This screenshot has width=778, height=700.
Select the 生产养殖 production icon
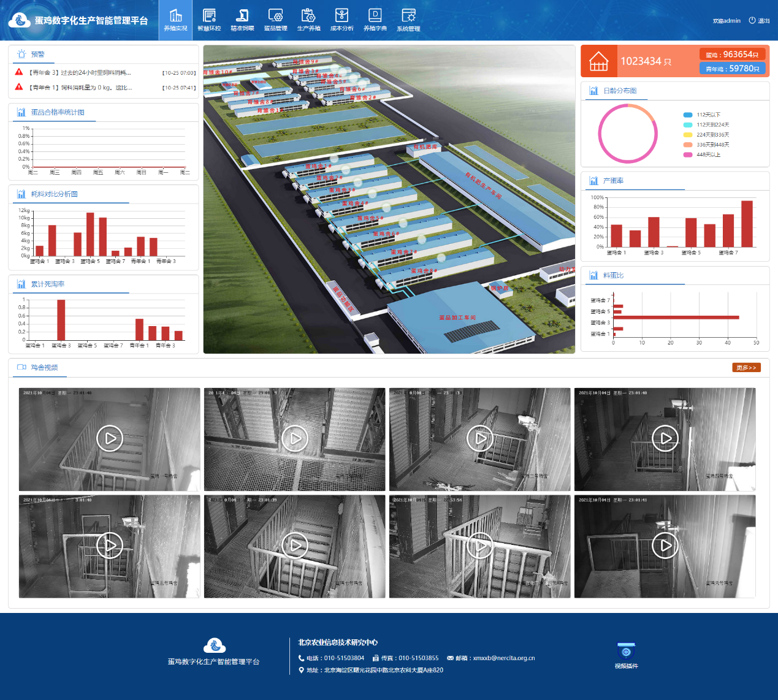click(x=308, y=20)
